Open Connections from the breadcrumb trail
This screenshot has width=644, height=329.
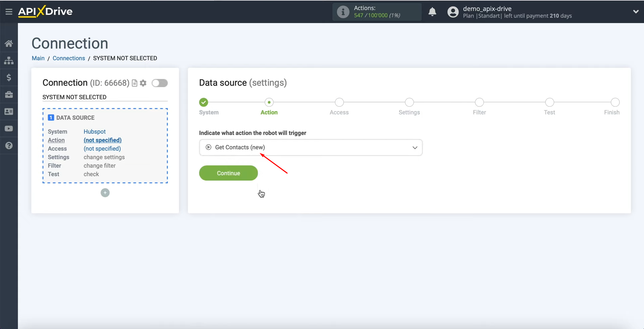[68, 58]
